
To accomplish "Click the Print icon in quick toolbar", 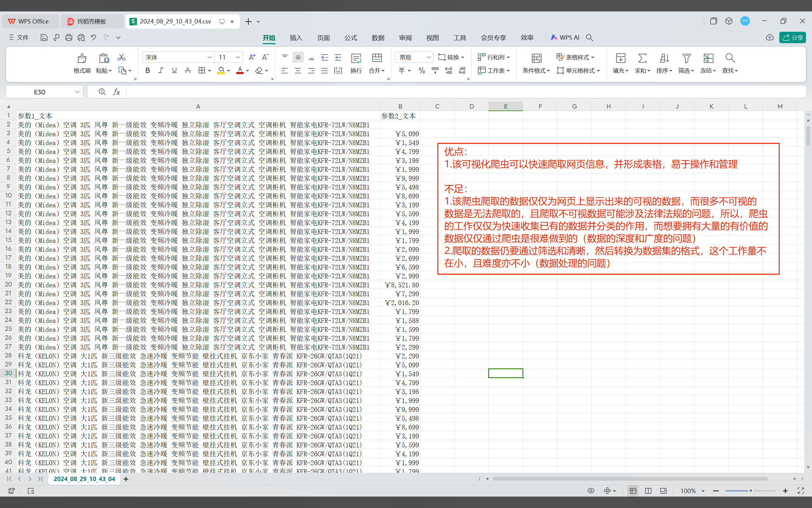I will [69, 38].
